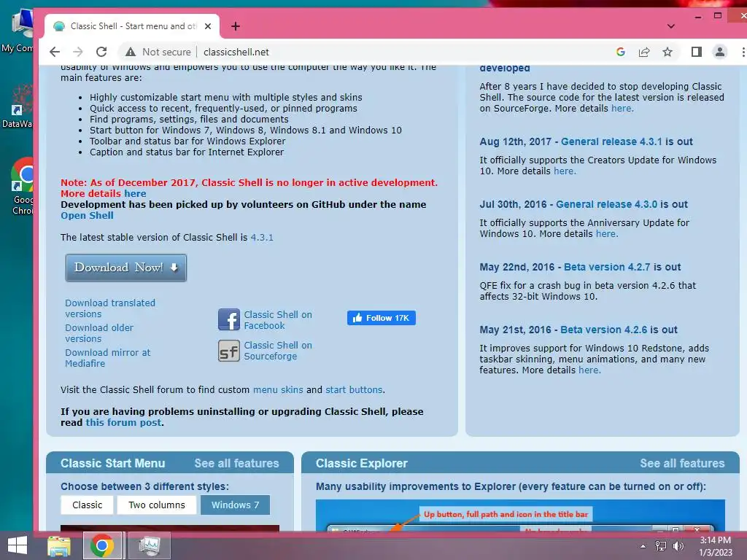The image size is (747, 560).
Task: Click the Download Now button
Action: click(125, 268)
